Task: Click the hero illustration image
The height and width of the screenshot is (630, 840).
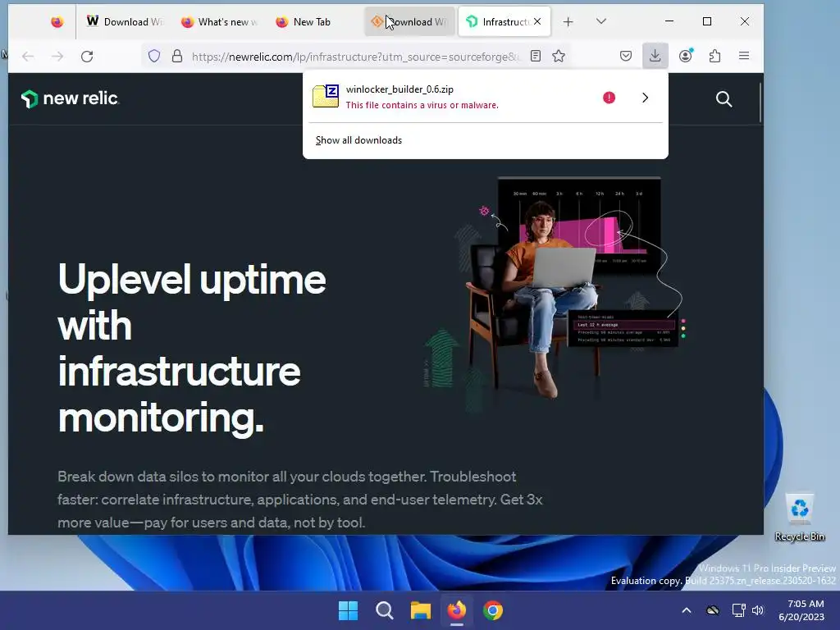Action: (x=554, y=295)
